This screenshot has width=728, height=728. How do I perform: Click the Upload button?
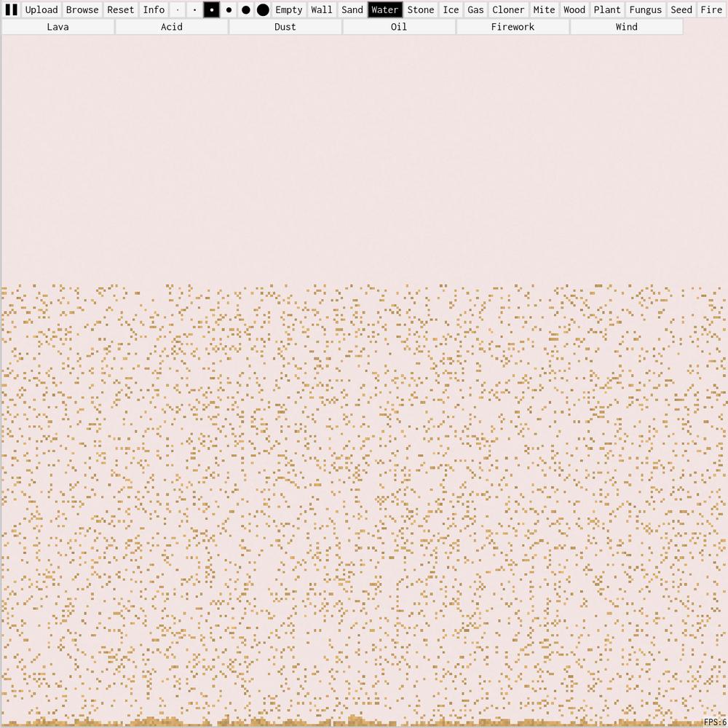[41, 9]
